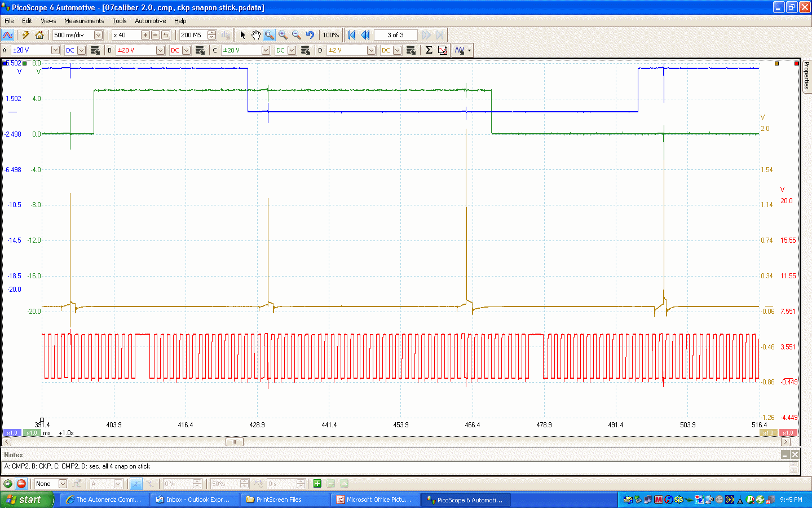Image resolution: width=812 pixels, height=508 pixels.
Task: Click the red x1.0 channel B axis scale button
Action: pos(788,433)
